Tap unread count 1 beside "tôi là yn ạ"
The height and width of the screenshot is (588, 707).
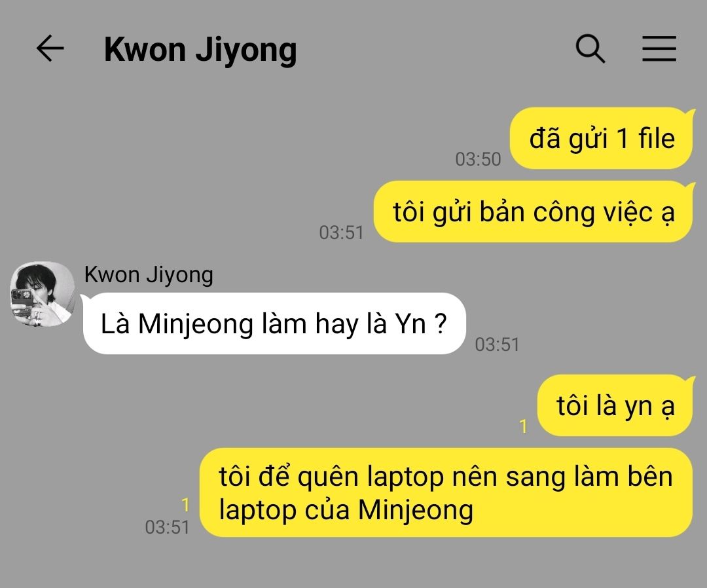pyautogui.click(x=523, y=426)
